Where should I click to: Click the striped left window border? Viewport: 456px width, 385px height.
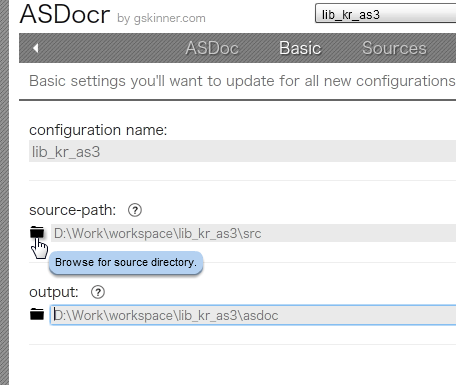[x=4, y=192]
